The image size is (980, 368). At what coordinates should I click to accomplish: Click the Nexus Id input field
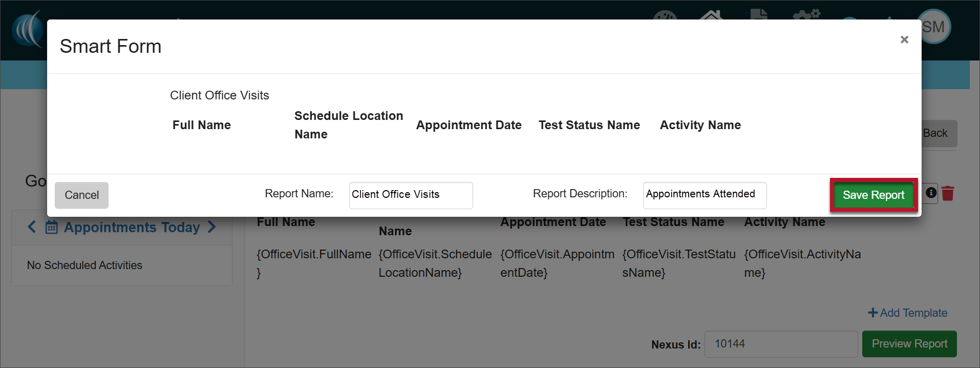click(x=781, y=344)
